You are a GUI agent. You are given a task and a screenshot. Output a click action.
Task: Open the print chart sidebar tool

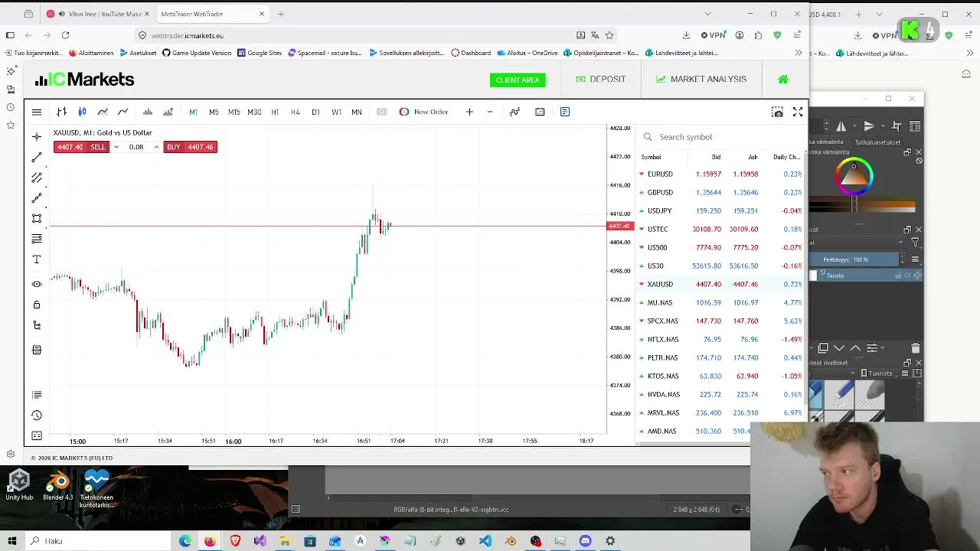(37, 350)
